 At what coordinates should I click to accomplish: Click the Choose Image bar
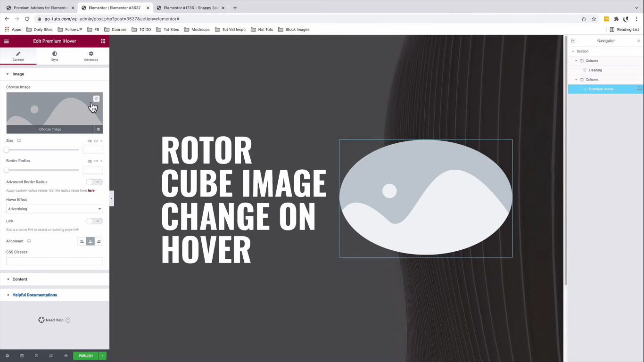pyautogui.click(x=50, y=129)
